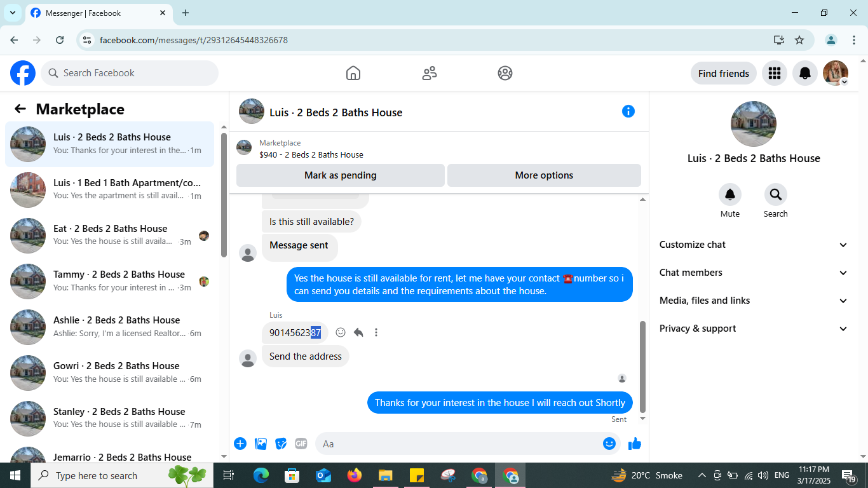Open the Ashlie 2 Beds 2 Baths chat
Image resolution: width=868 pixels, height=488 pixels.
point(109,327)
